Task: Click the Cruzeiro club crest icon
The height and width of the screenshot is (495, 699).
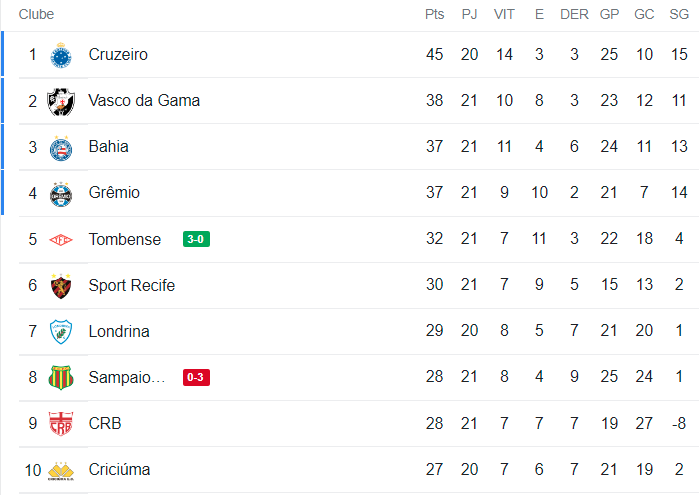Action: (62, 54)
